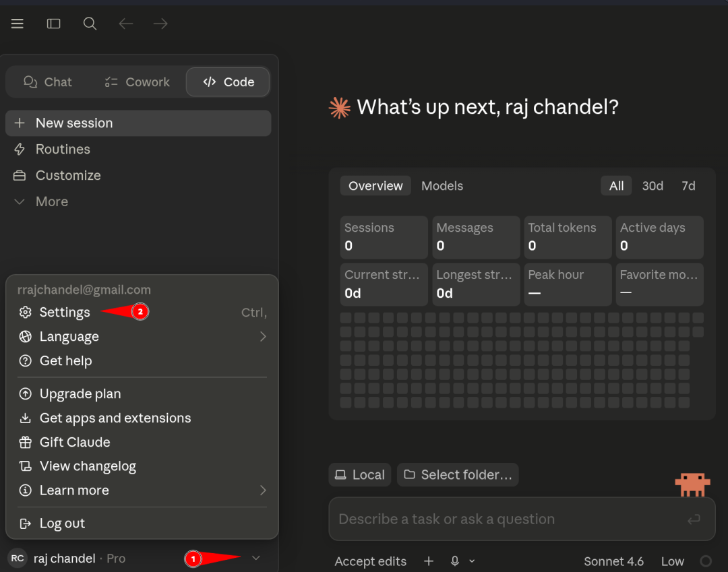
Task: Click the Language globe icon
Action: (26, 336)
